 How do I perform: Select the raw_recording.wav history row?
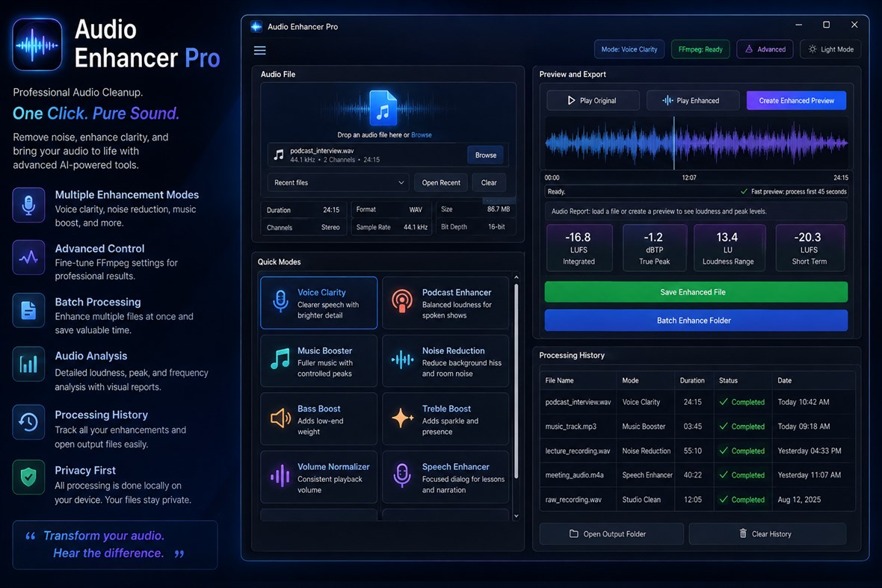click(697, 500)
